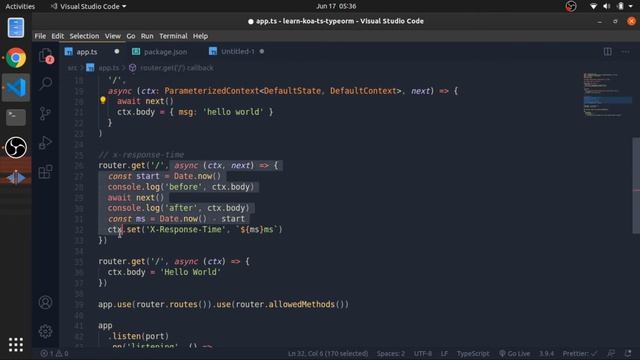
Task: Open the Help menu
Action: [200, 36]
